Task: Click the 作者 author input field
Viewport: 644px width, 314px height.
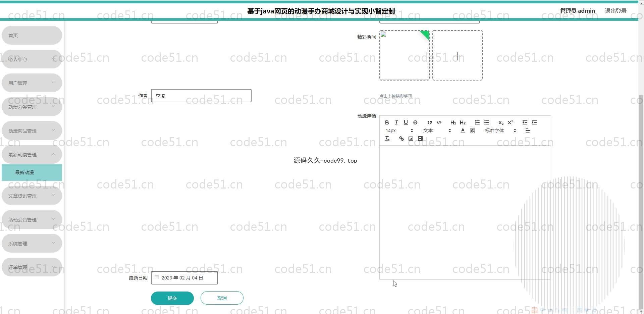Action: click(x=201, y=96)
